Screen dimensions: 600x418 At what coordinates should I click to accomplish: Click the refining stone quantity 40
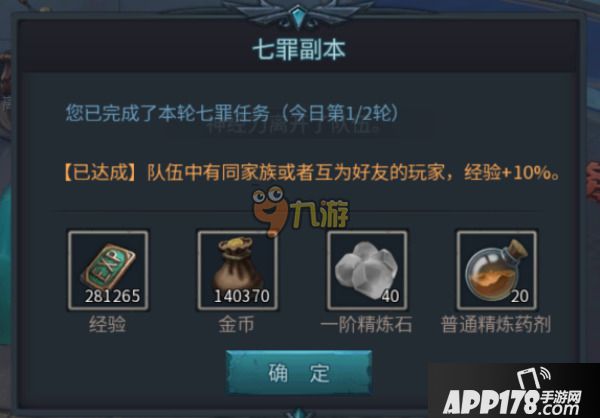390,296
